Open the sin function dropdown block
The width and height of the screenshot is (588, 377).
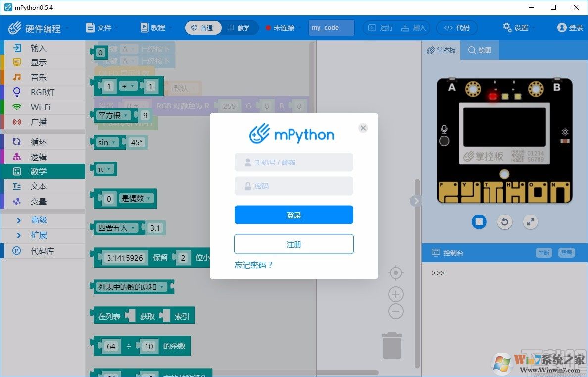tap(108, 142)
